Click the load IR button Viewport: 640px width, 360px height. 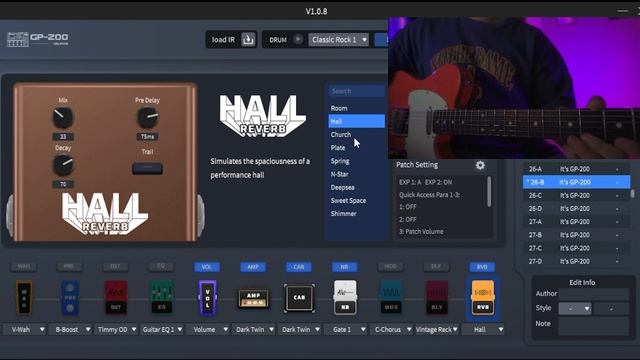click(x=231, y=40)
